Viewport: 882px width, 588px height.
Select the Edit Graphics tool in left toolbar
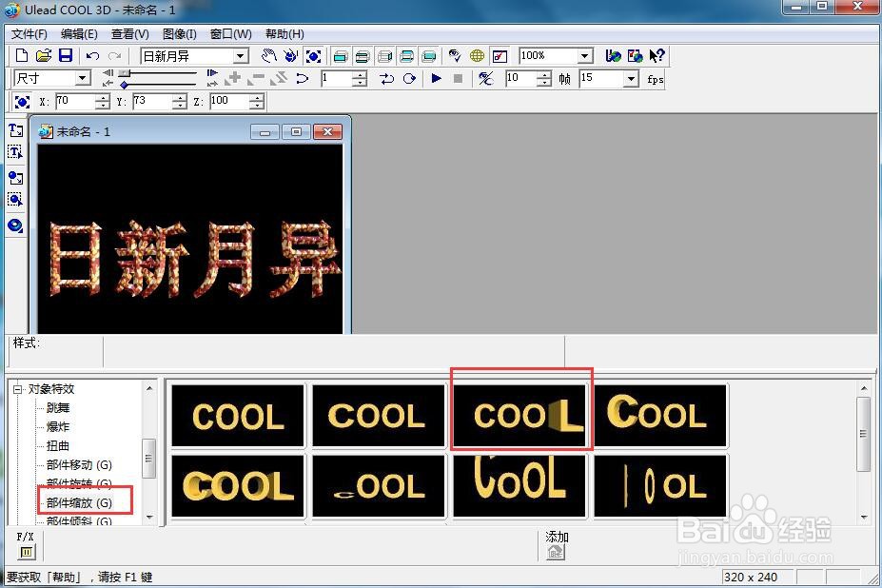click(16, 200)
